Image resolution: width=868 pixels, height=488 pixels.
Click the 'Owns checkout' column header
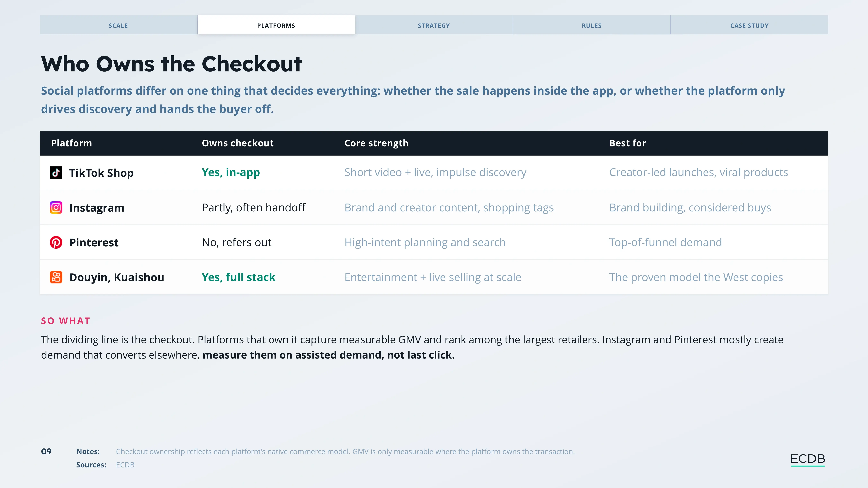pyautogui.click(x=238, y=143)
